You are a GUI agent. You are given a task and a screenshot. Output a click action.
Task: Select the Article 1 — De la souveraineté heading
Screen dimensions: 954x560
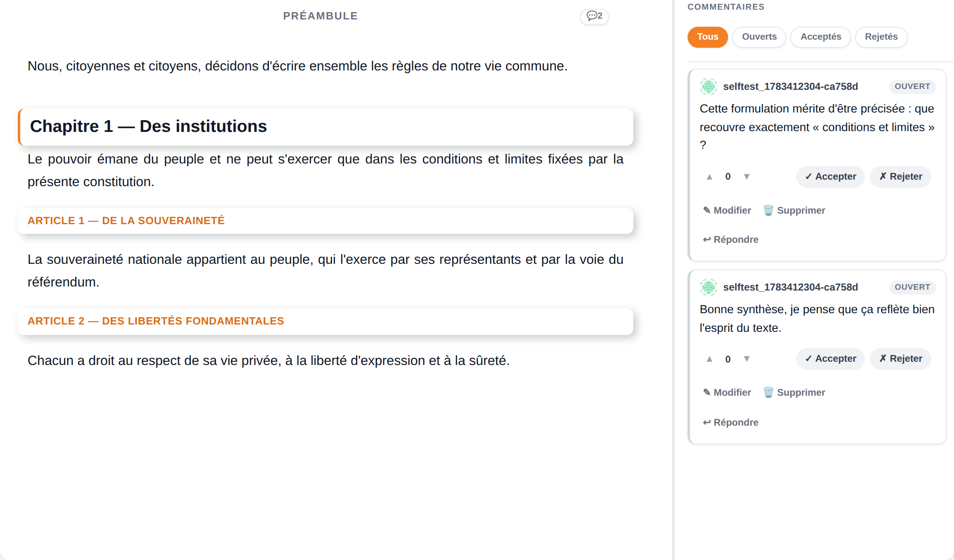pyautogui.click(x=326, y=221)
